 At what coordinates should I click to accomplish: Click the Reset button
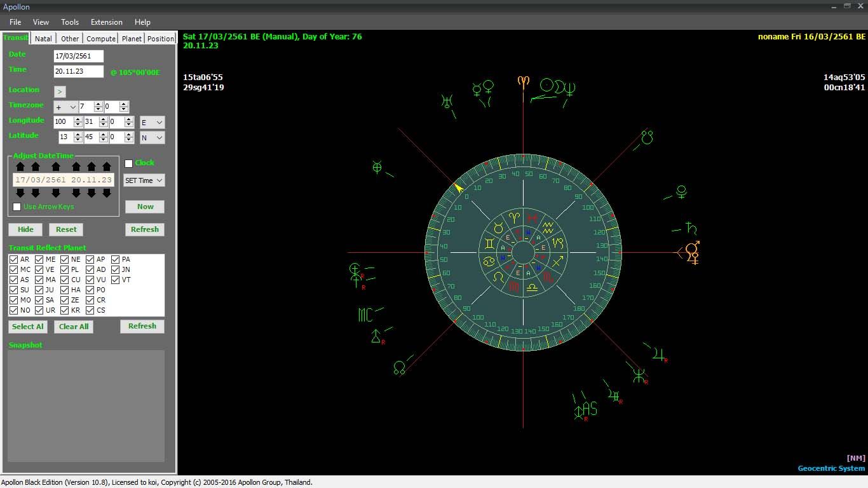pos(66,229)
